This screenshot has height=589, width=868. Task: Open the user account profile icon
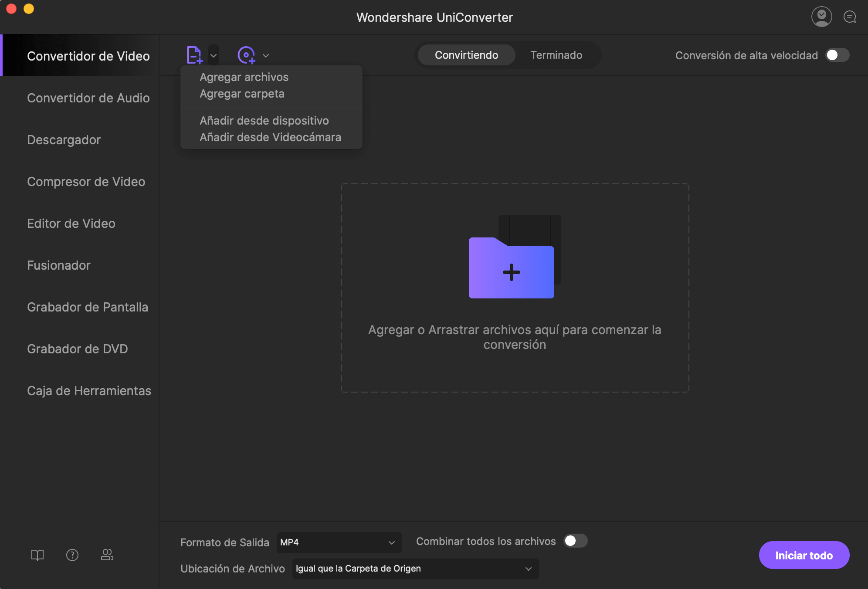(821, 17)
